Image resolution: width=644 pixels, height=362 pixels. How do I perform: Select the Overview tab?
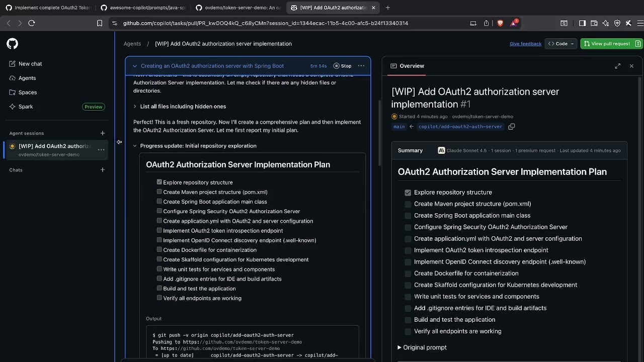pyautogui.click(x=408, y=66)
